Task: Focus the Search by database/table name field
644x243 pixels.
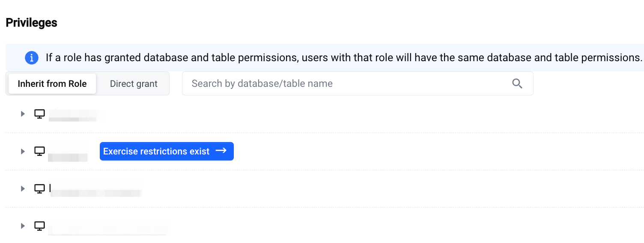Action: pyautogui.click(x=358, y=83)
